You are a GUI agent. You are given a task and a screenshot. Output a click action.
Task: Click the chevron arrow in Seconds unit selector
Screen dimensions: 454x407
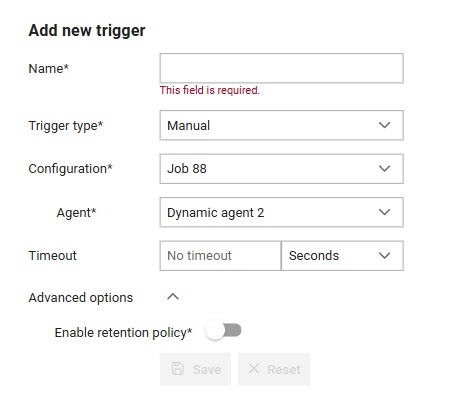pos(384,255)
